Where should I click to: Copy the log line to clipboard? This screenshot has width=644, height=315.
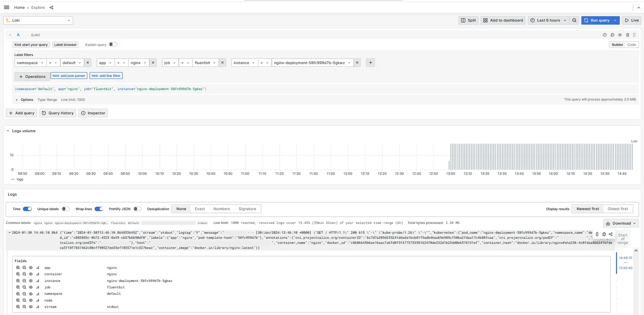tap(604, 234)
